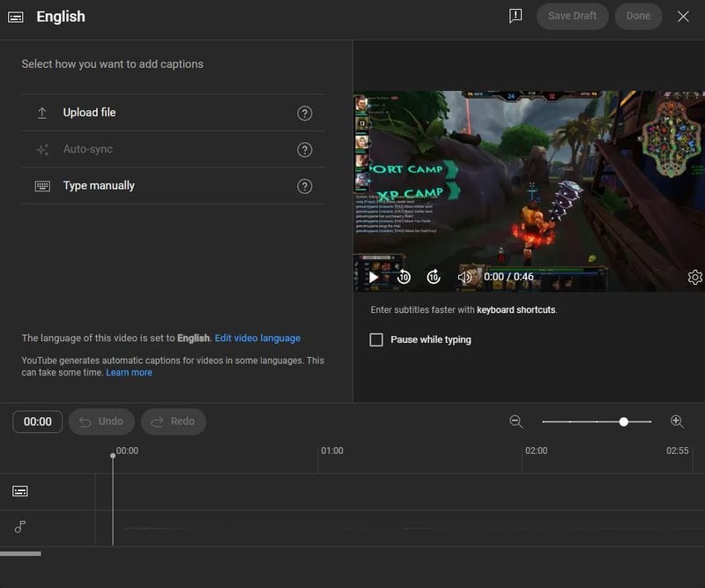This screenshot has width=705, height=588.
Task: Mute the video with the volume icon
Action: (464, 276)
